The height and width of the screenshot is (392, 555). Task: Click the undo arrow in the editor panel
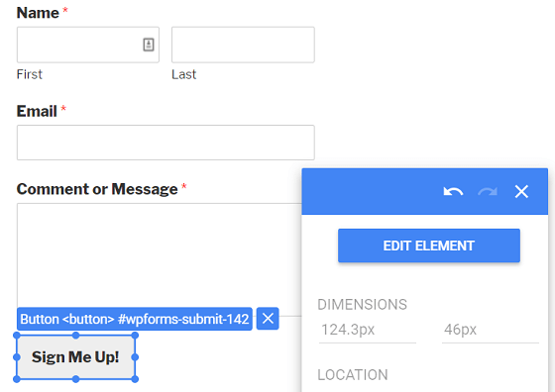(x=453, y=192)
